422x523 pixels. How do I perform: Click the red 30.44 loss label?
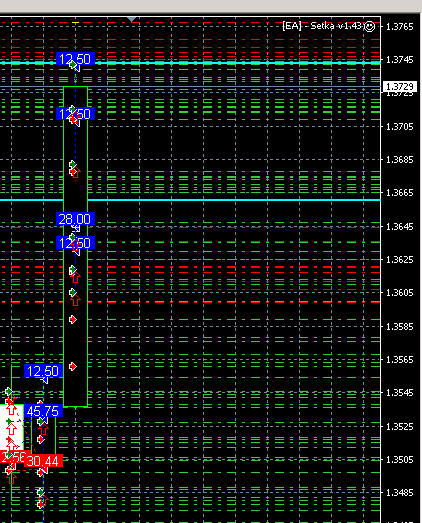43,461
